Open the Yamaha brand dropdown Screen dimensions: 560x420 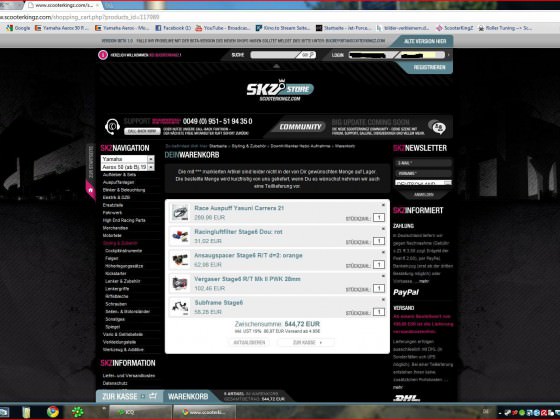pyautogui.click(x=128, y=159)
